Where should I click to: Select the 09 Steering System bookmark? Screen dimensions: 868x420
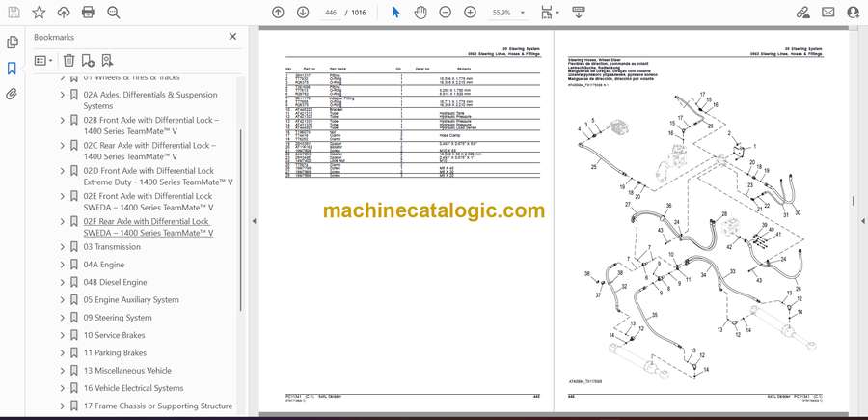pyautogui.click(x=118, y=318)
